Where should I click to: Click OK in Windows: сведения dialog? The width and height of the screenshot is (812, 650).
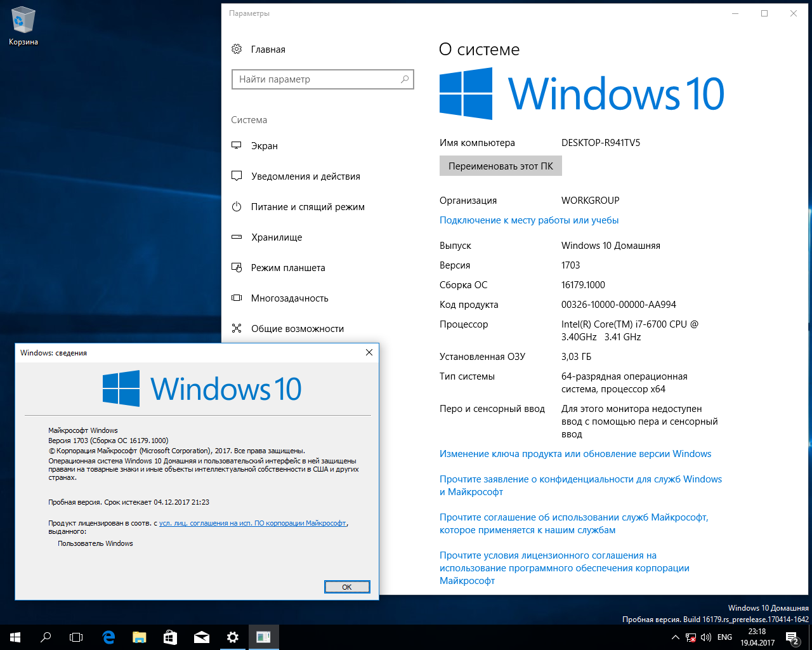pyautogui.click(x=347, y=587)
